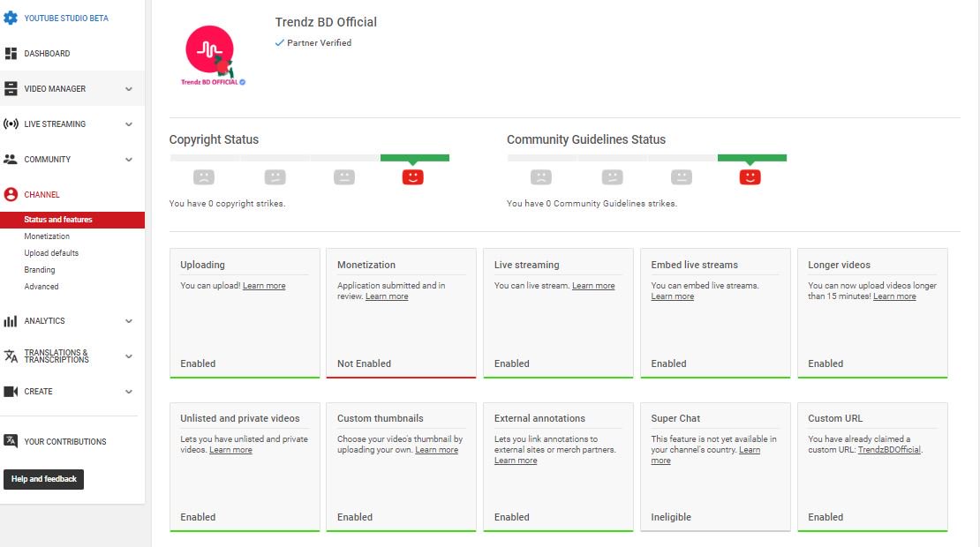Open Learn more in Longer videos card
This screenshot has height=547, width=980.
pyautogui.click(x=894, y=296)
